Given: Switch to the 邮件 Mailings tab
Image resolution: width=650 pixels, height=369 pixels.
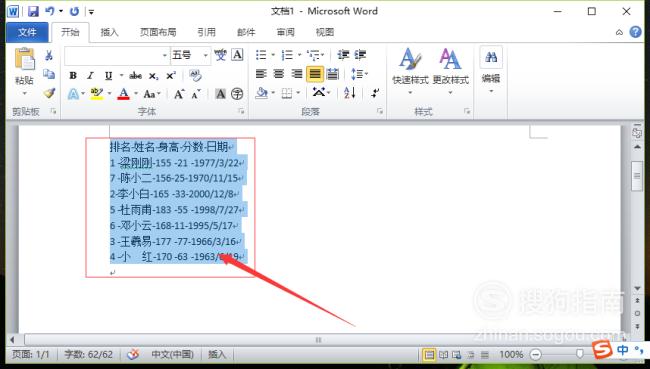Looking at the screenshot, I should point(246,32).
